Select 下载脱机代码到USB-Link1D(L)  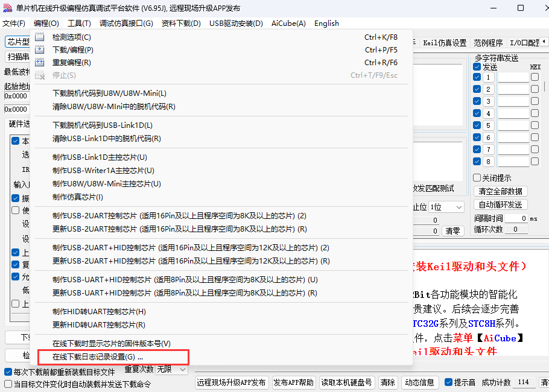point(221,125)
